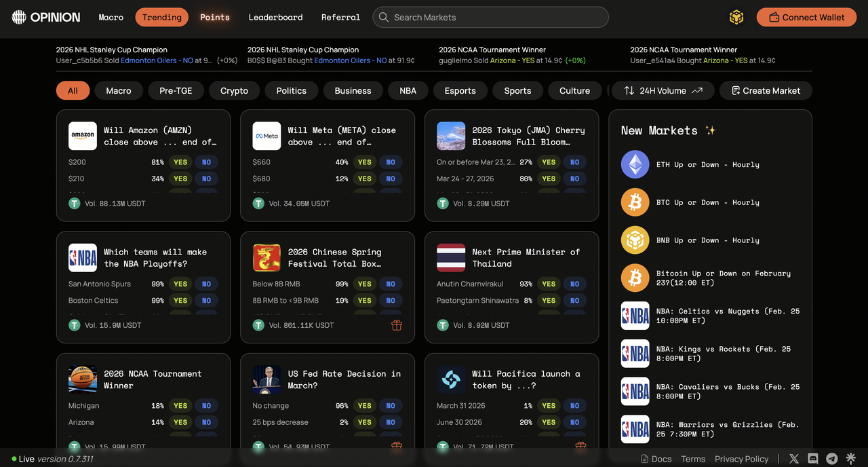Open the Leaderboard page

275,17
